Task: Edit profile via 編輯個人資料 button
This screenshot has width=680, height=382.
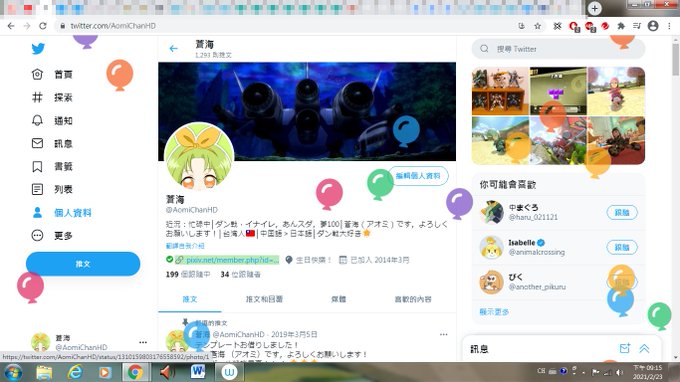Action: click(x=418, y=176)
